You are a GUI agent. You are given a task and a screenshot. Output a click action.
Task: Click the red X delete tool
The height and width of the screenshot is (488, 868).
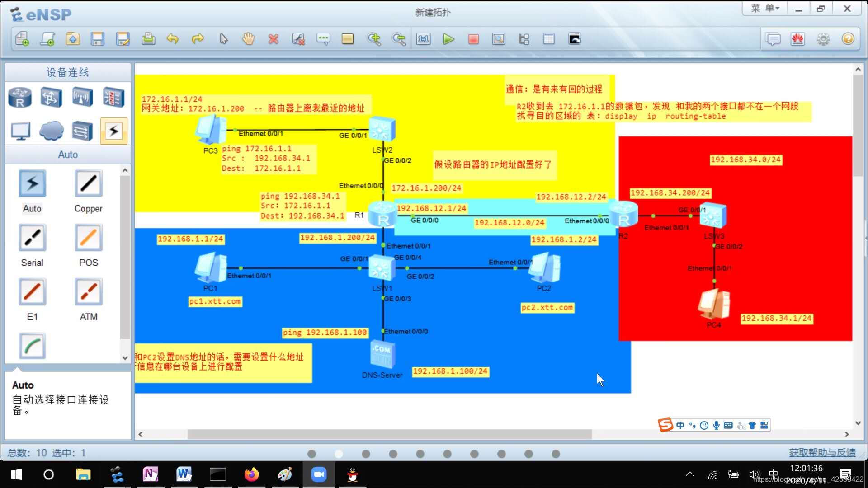pyautogui.click(x=273, y=39)
